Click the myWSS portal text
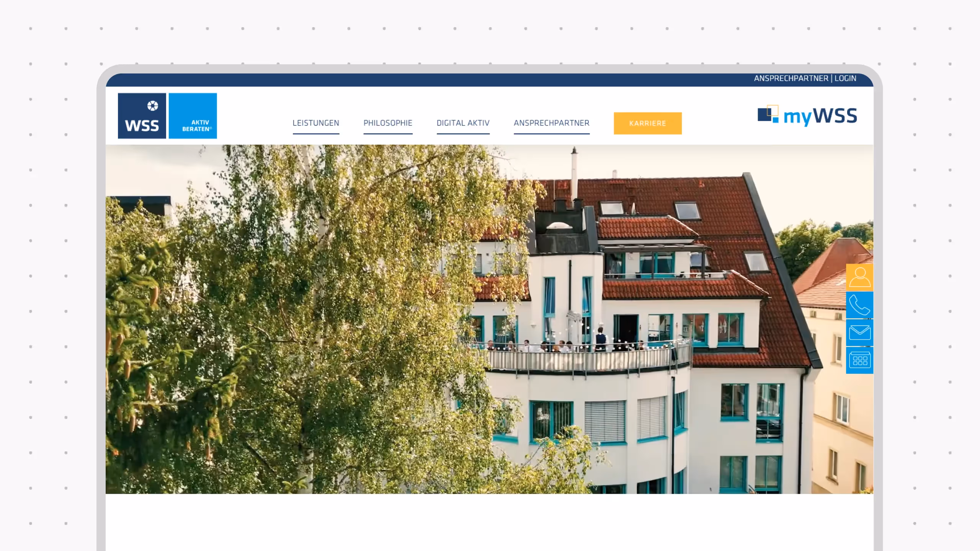 pos(820,116)
